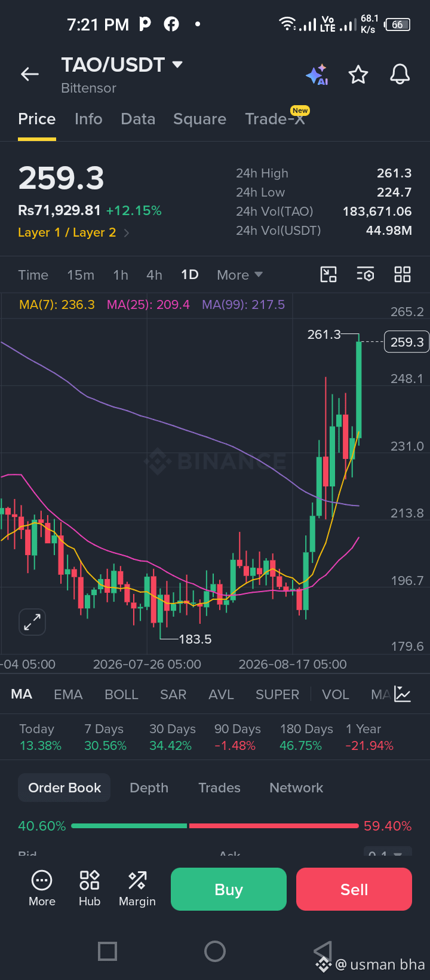The width and height of the screenshot is (430, 980).
Task: Open the chart settings list icon
Action: pos(365,274)
